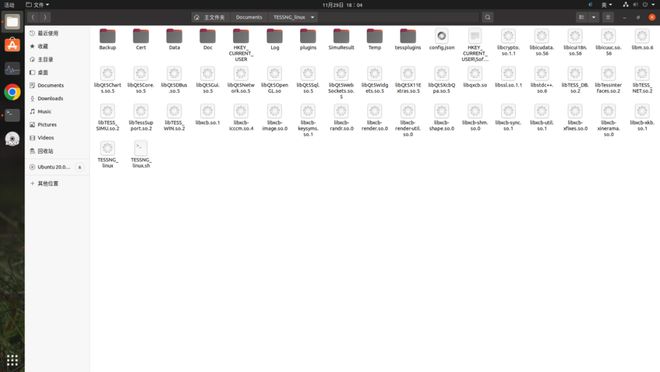
Task: Open home folder breadcrumb
Action: [209, 17]
